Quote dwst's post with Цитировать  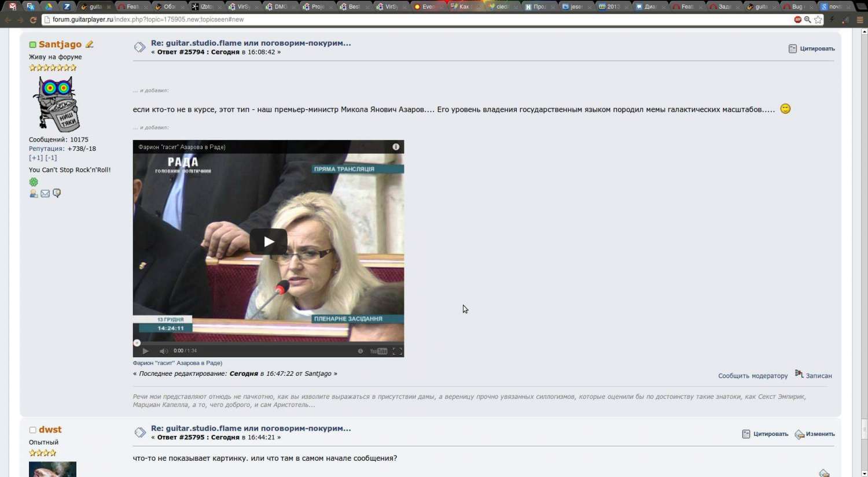(765, 434)
